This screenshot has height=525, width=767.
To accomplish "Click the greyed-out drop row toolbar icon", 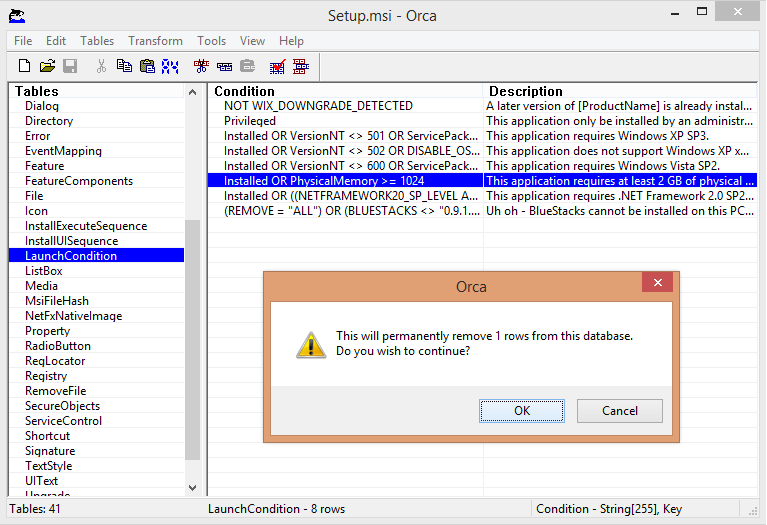I will (248, 66).
